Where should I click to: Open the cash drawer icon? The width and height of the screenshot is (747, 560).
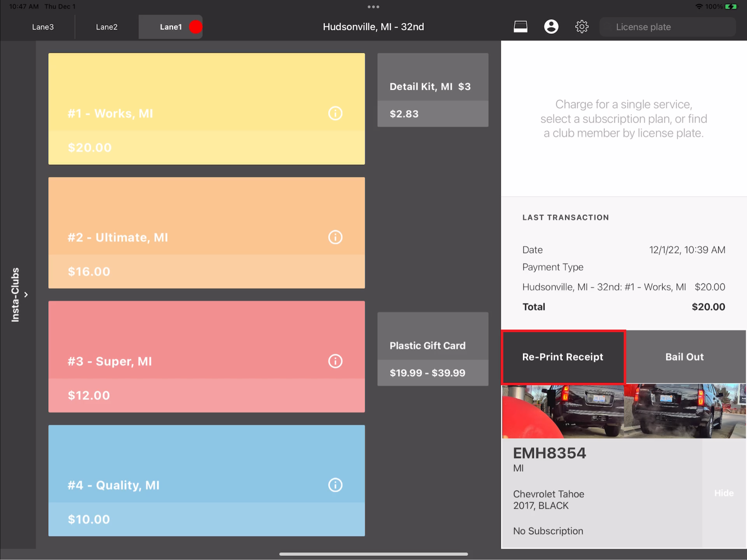520,27
